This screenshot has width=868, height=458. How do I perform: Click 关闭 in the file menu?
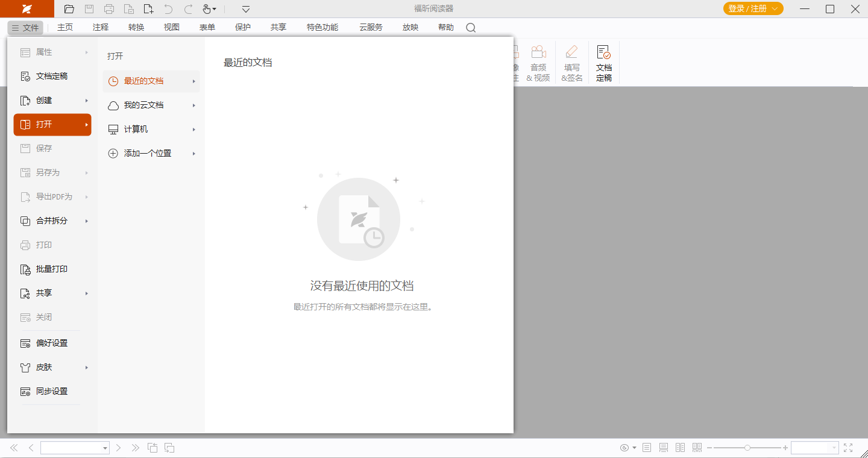tap(52, 318)
